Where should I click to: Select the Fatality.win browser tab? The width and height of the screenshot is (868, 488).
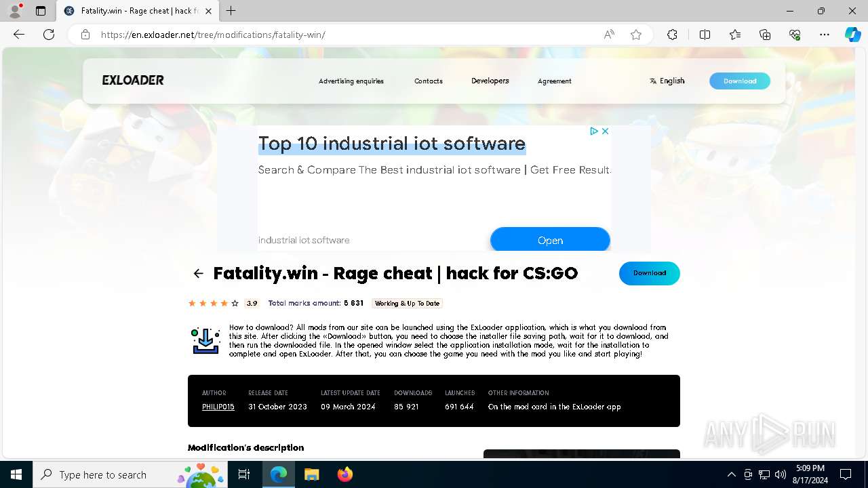pos(137,11)
